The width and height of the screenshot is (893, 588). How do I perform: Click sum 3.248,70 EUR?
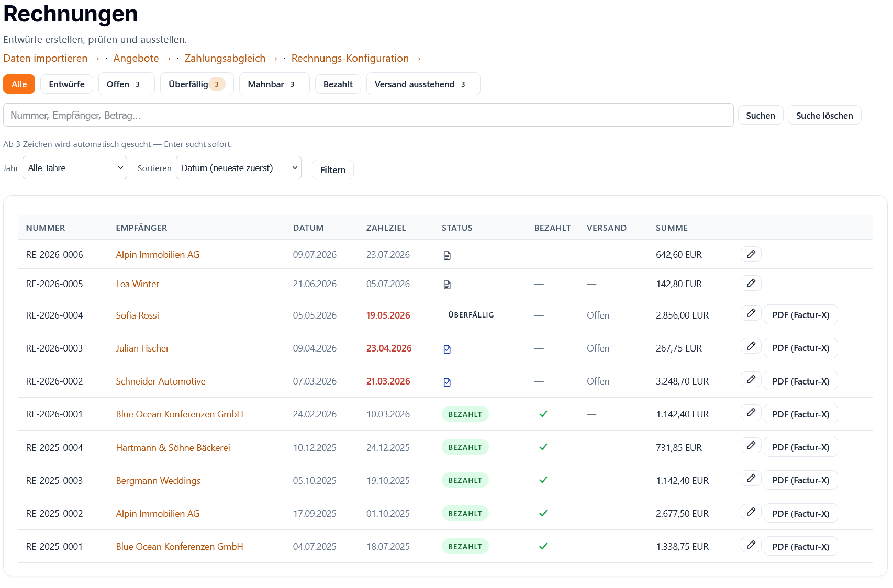click(682, 381)
